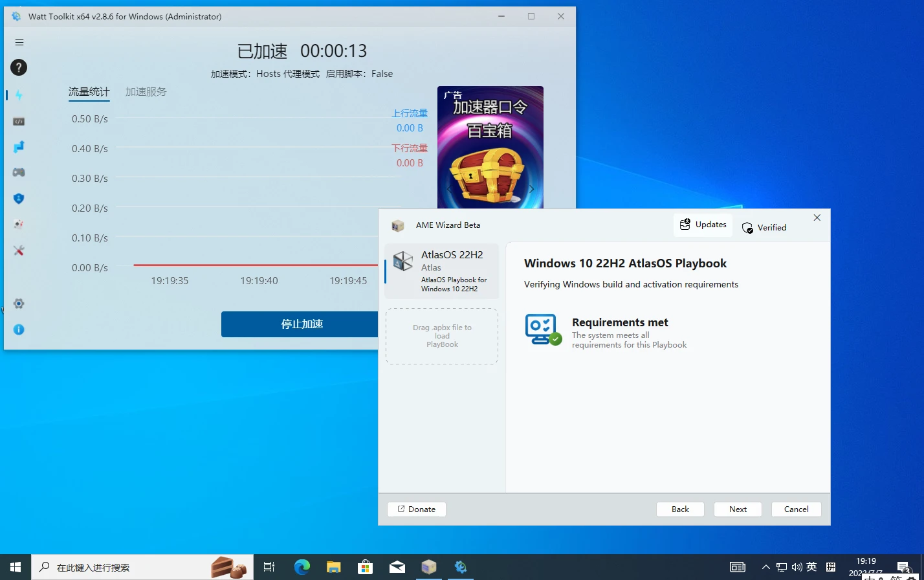Toggle 拼 IME mode indicator
924x580 pixels.
(x=831, y=567)
